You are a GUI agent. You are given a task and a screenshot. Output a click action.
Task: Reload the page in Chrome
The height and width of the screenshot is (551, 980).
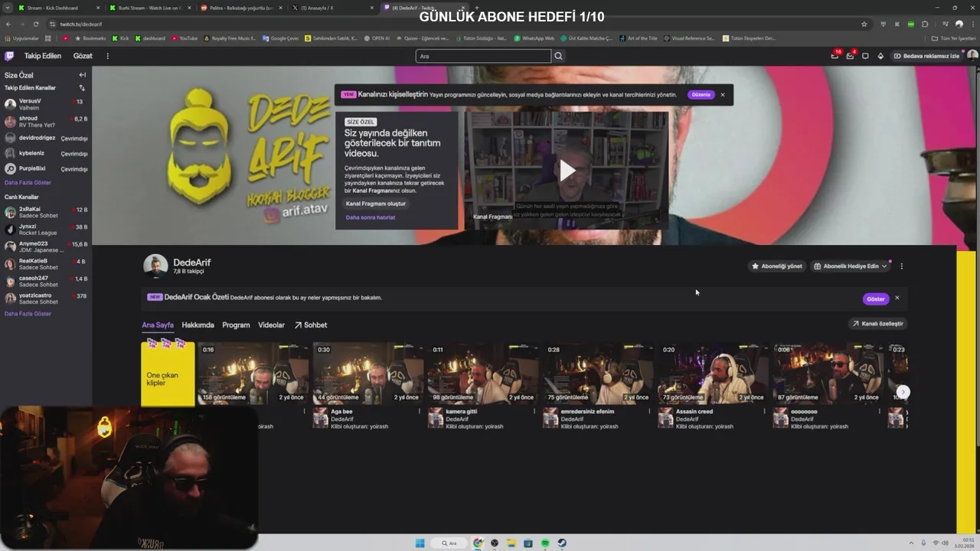click(35, 24)
